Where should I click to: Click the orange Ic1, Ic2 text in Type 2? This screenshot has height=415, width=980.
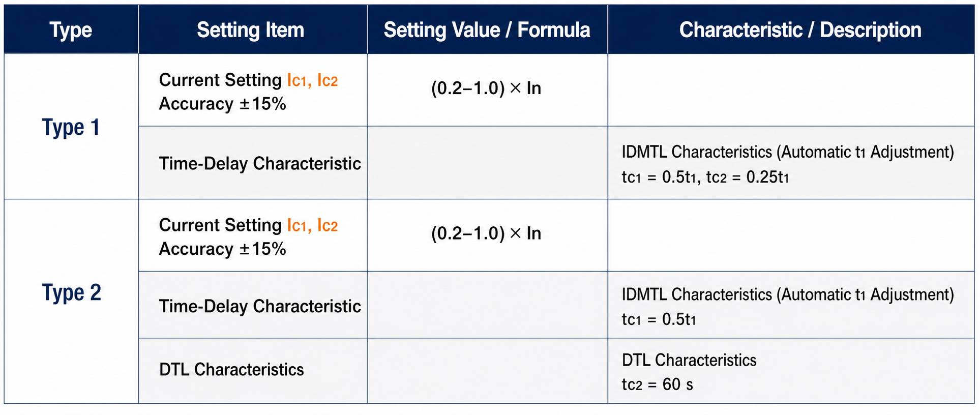312,225
